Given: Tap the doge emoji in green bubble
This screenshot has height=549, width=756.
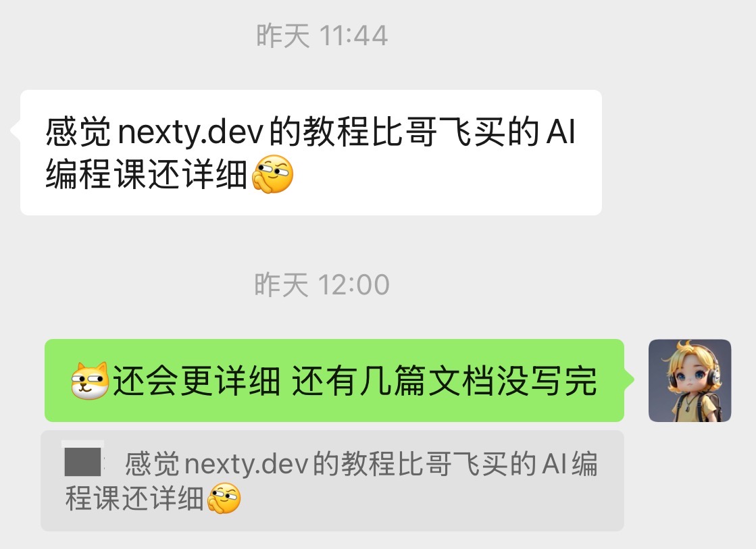Looking at the screenshot, I should pos(90,381).
